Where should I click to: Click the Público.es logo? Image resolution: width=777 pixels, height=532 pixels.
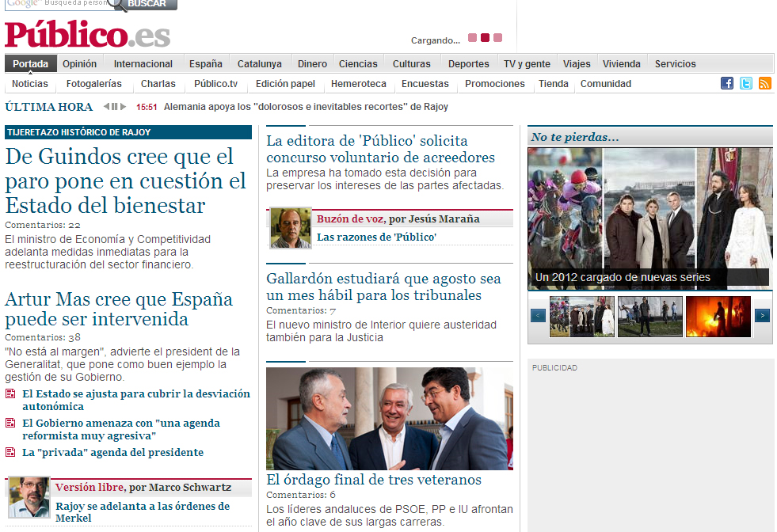tap(87, 35)
